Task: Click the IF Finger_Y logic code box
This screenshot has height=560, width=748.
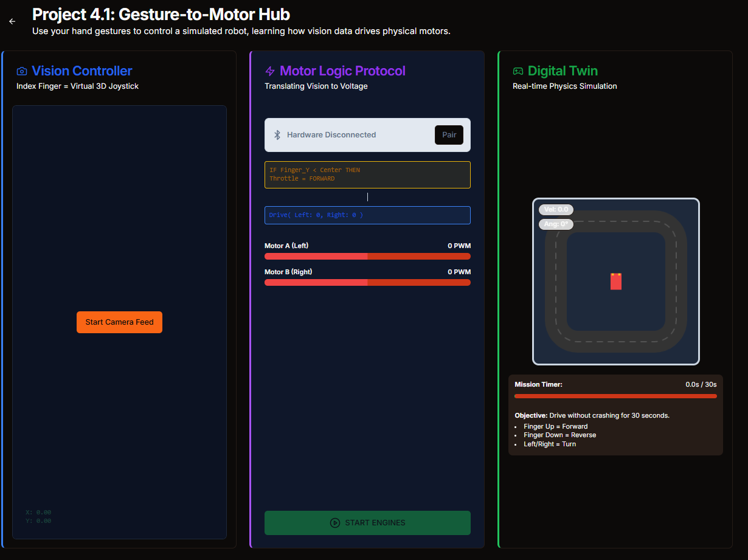Action: pos(367,175)
